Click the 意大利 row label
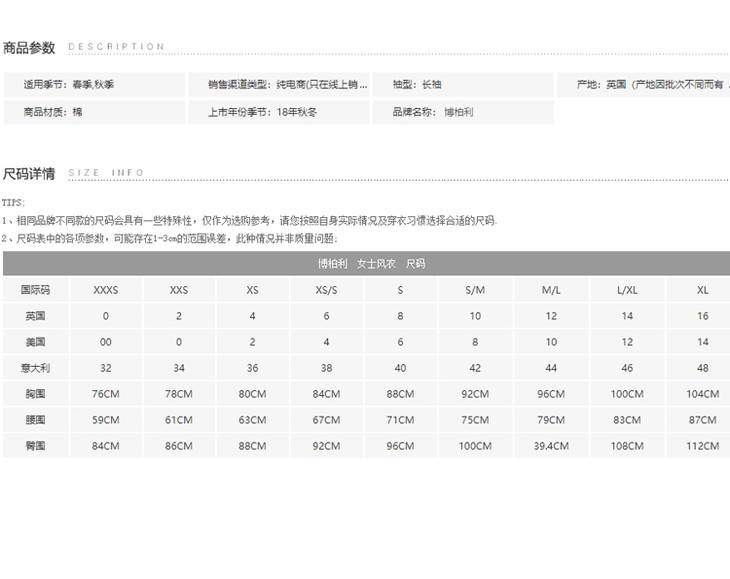This screenshot has height=579, width=730. (35, 368)
